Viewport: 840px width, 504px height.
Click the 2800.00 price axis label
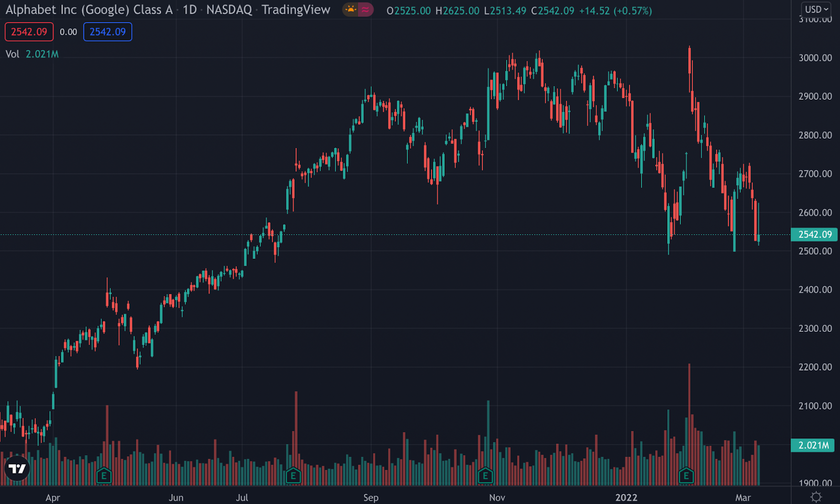click(815, 135)
